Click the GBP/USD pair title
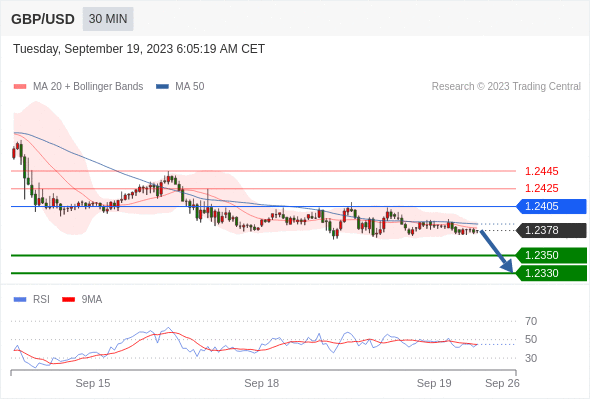This screenshot has width=590, height=400. (x=43, y=19)
